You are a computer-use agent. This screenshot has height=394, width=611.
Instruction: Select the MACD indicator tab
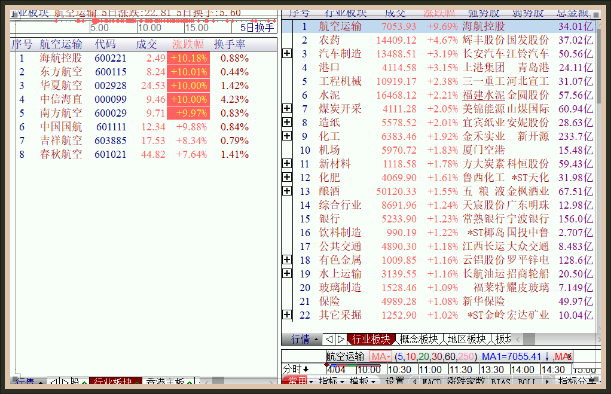432,381
